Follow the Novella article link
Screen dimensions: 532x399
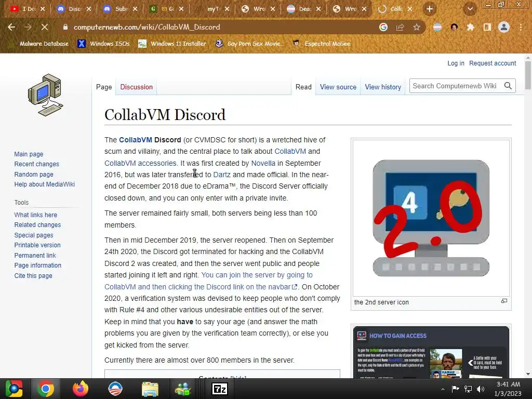pyautogui.click(x=263, y=163)
